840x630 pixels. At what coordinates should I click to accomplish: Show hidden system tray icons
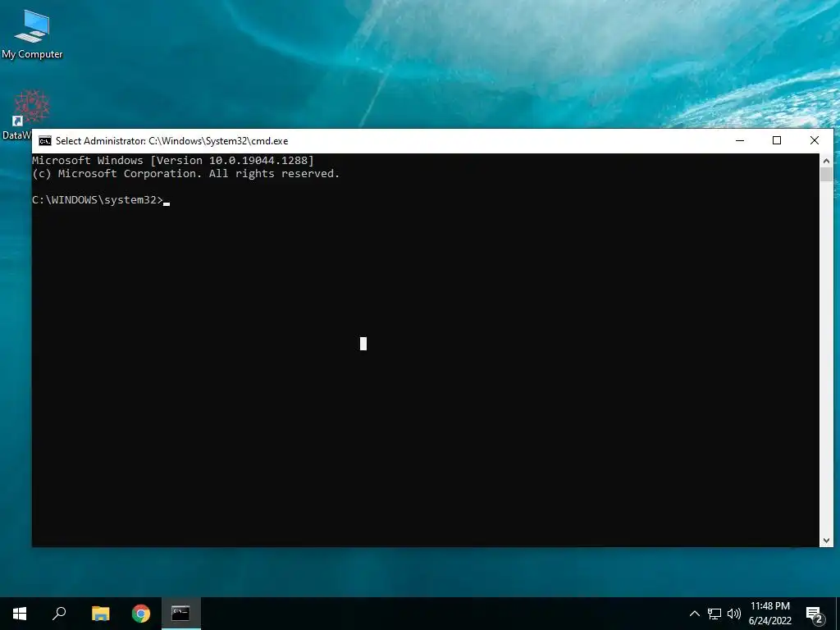tap(694, 614)
